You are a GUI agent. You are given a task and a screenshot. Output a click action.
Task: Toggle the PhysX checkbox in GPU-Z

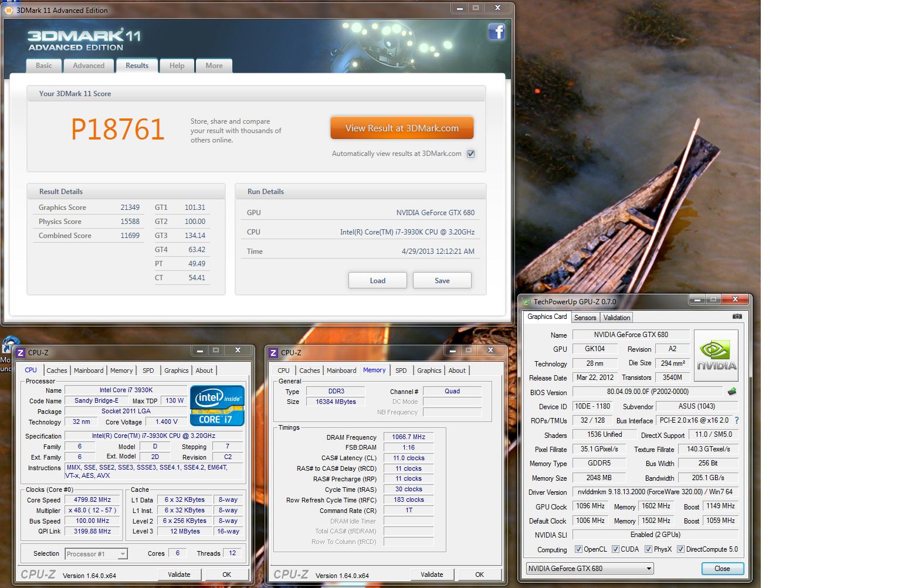pos(648,549)
